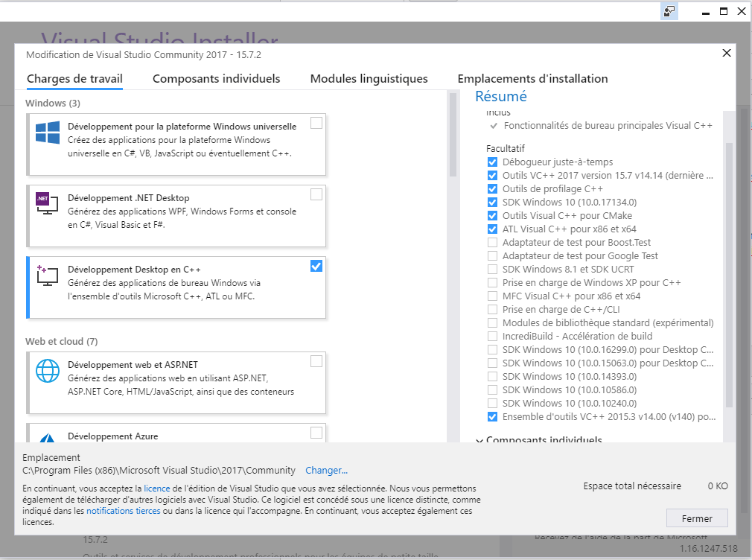Select the Charges de travail tab
The height and width of the screenshot is (560, 752).
[x=74, y=79]
